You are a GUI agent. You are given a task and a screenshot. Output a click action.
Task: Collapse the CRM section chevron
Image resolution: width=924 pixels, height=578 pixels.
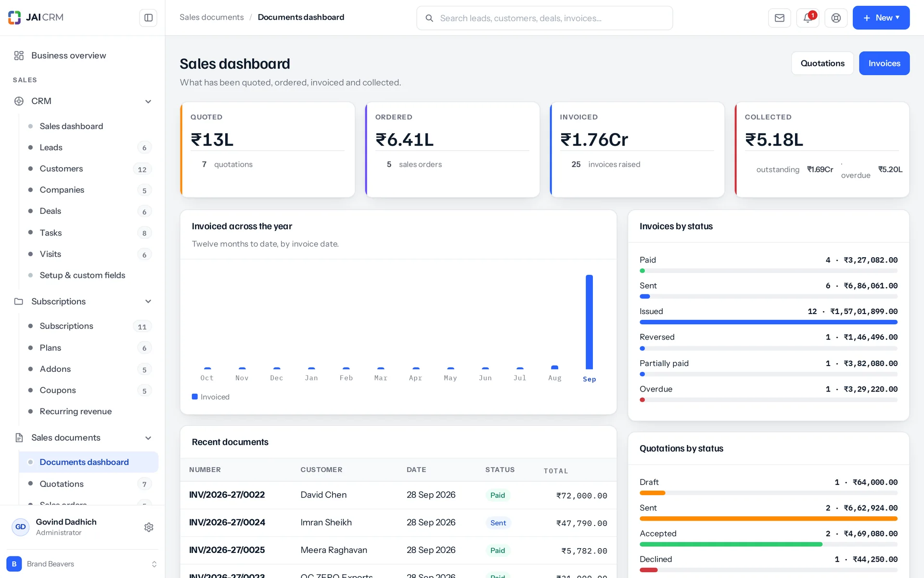pyautogui.click(x=148, y=102)
